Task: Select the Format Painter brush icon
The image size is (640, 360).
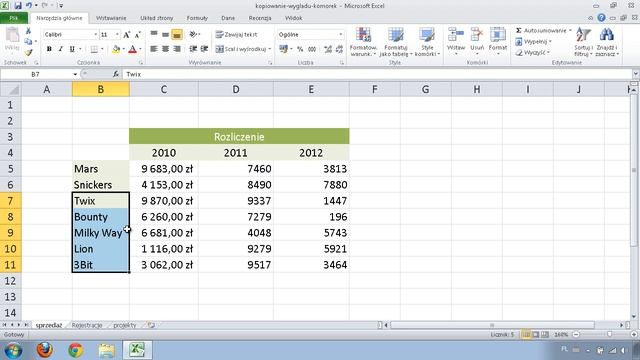Action: pyautogui.click(x=28, y=52)
